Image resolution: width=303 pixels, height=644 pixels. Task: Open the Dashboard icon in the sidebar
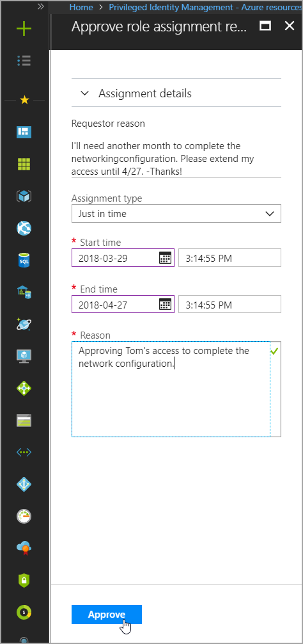[24, 133]
